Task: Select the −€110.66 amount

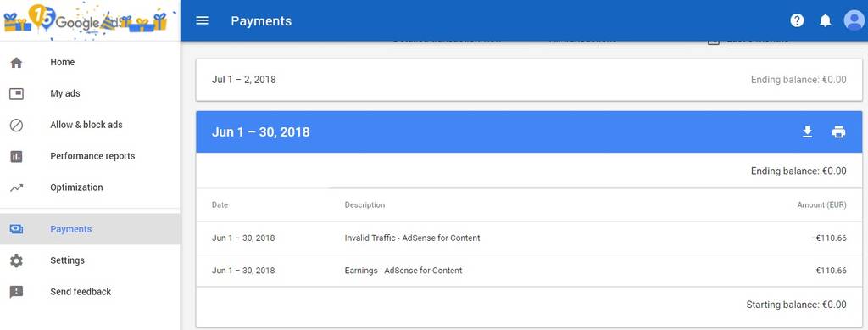Action: [829, 238]
